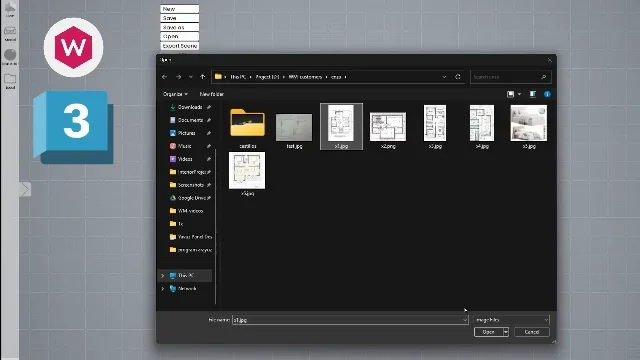The image size is (640, 360).
Task: Click the New folder button
Action: (x=211, y=94)
